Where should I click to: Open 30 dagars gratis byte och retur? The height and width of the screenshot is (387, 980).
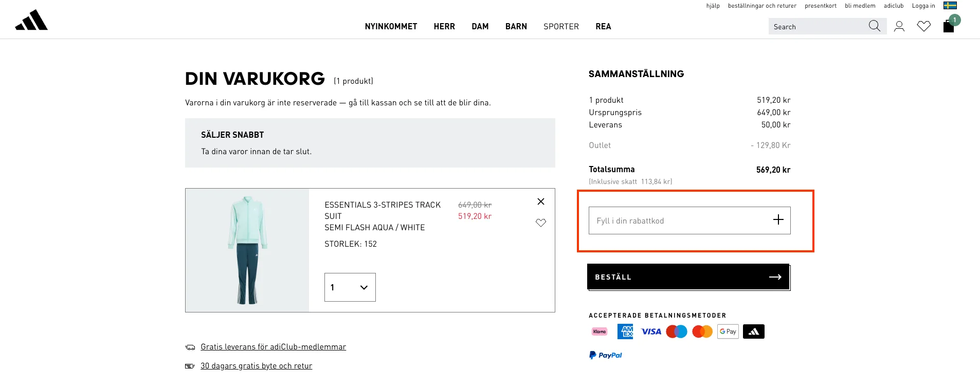click(256, 365)
